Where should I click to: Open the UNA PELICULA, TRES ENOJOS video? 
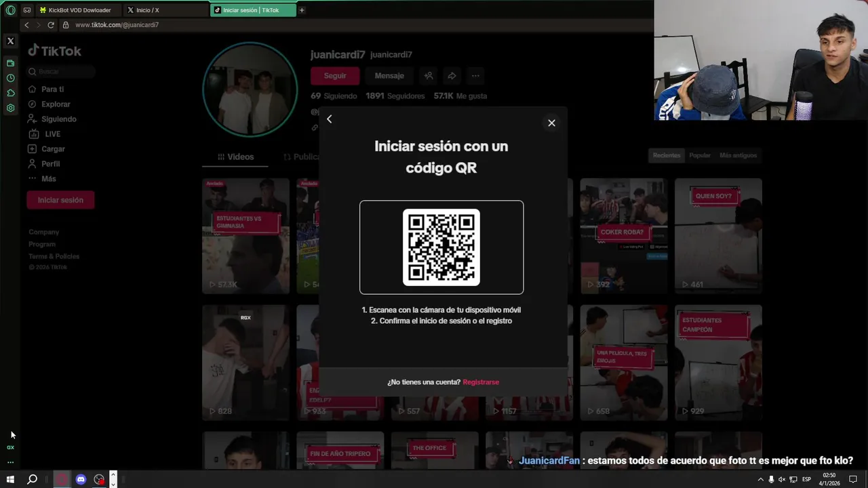[x=623, y=363]
